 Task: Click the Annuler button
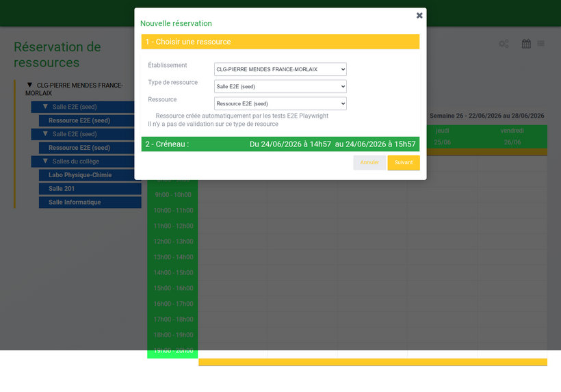[x=369, y=162]
